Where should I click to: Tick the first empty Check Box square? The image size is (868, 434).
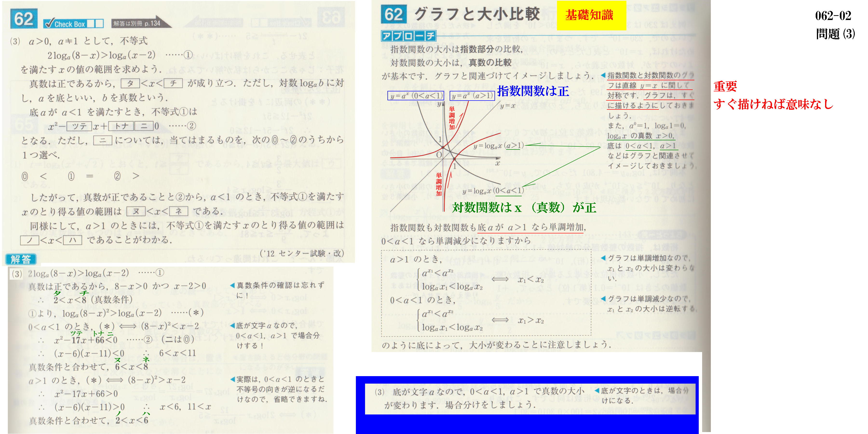[91, 24]
